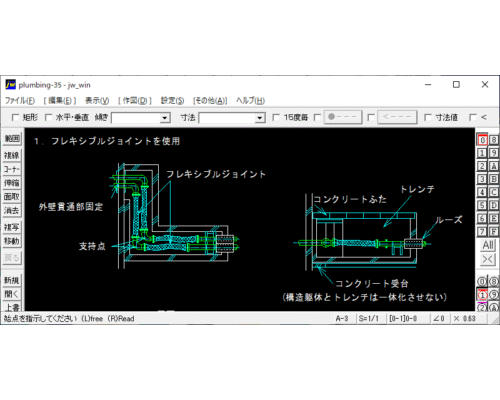Click the 寸法 input field
Screen dimensions: 500x400
click(x=227, y=118)
